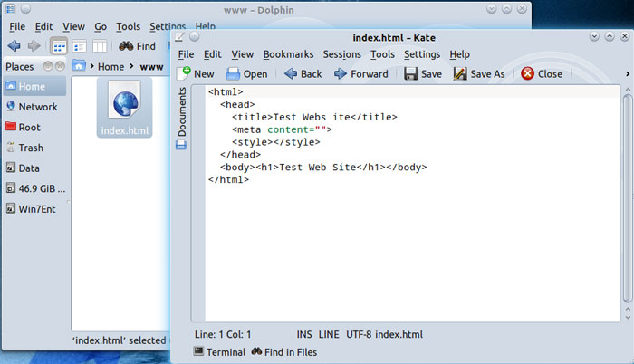
Task: Open a file with Kate's Open button
Action: [246, 73]
